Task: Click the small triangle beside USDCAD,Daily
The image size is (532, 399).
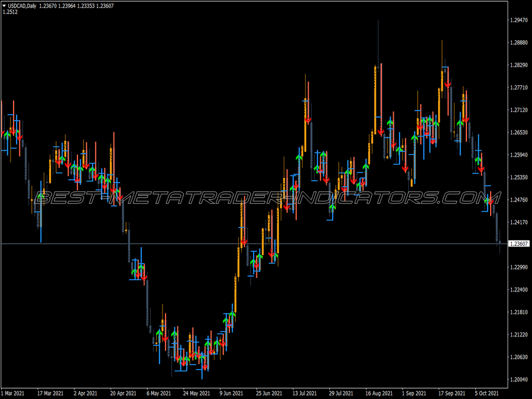Action: (4, 6)
